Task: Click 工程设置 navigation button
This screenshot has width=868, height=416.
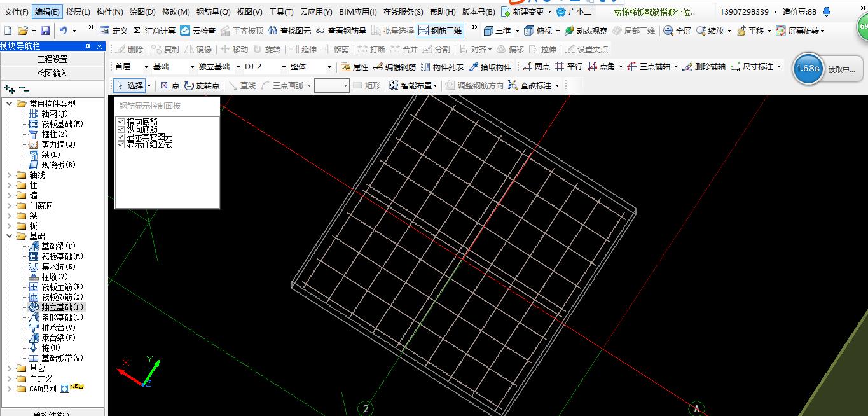Action: click(x=52, y=59)
